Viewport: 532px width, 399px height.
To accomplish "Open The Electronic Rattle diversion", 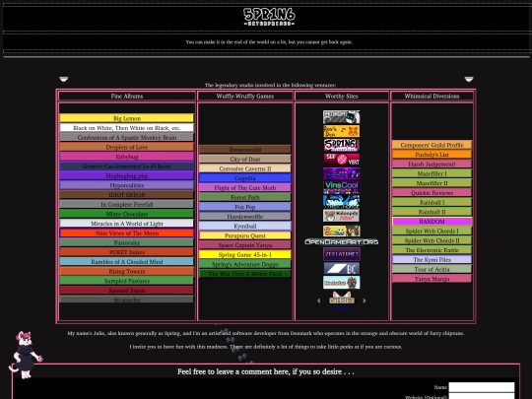I will [432, 250].
